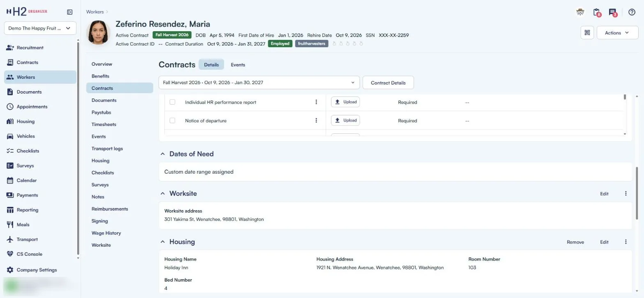Remove the Housing assignment
This screenshot has height=298, width=644.
tap(575, 242)
